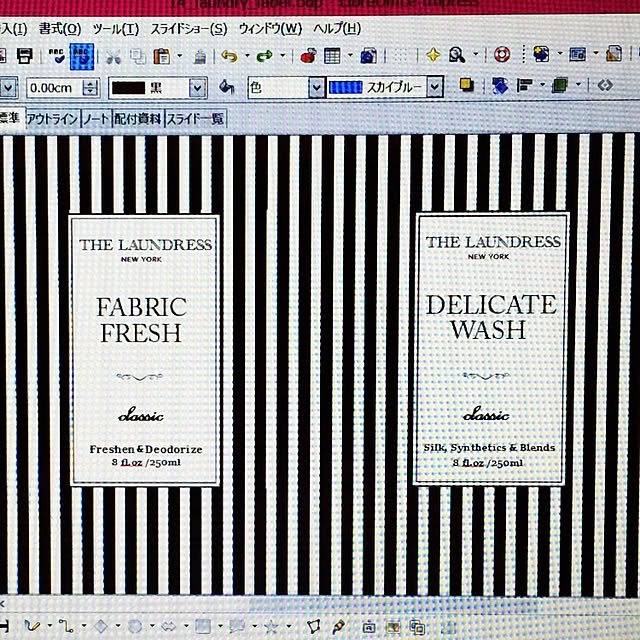640x640 pixels.
Task: Click the Paste clipboard icon
Action: point(162,56)
